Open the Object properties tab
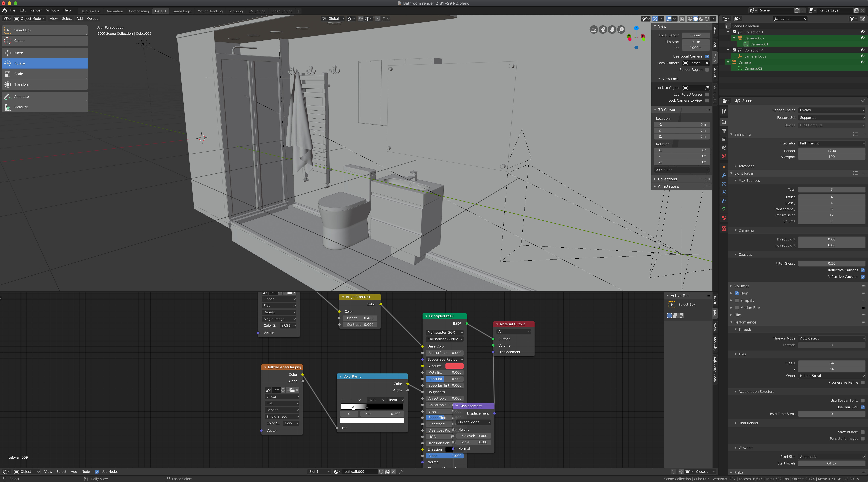Image resolution: width=868 pixels, height=482 pixels. 723,167
